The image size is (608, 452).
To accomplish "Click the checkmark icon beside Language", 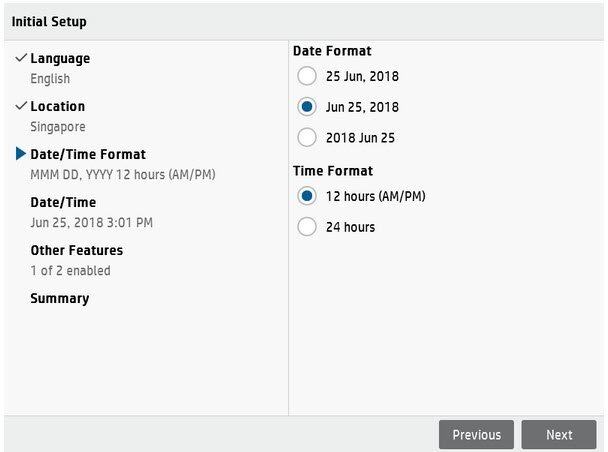I will point(21,59).
